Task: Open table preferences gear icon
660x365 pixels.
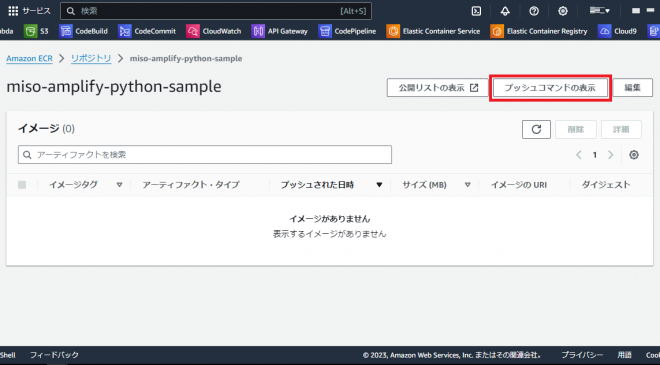Action: 634,155
